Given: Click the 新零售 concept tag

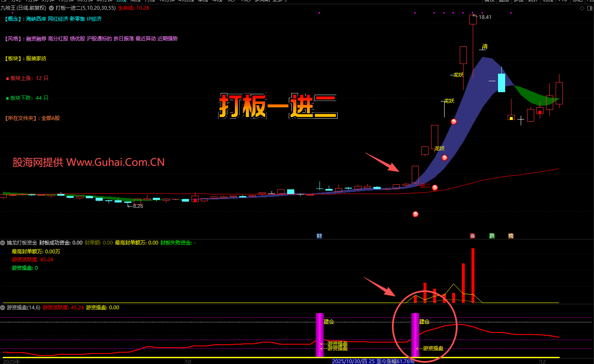Looking at the screenshot, I should pos(77,19).
